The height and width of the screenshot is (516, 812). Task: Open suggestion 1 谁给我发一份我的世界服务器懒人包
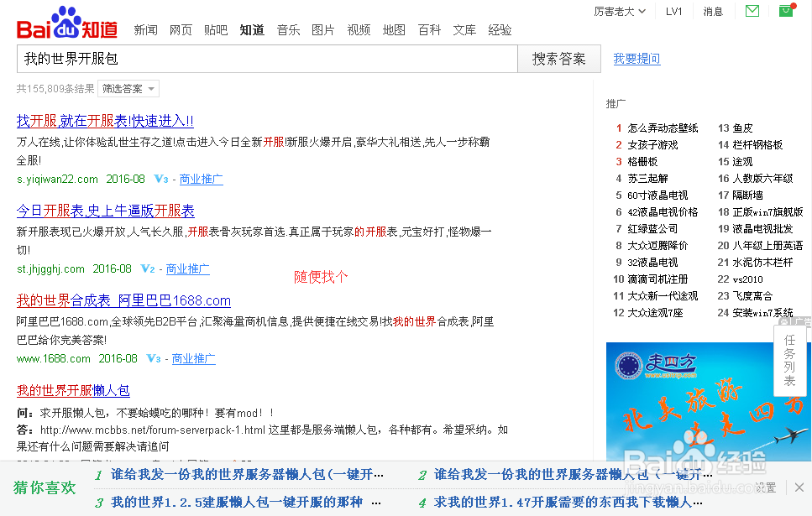coord(247,475)
